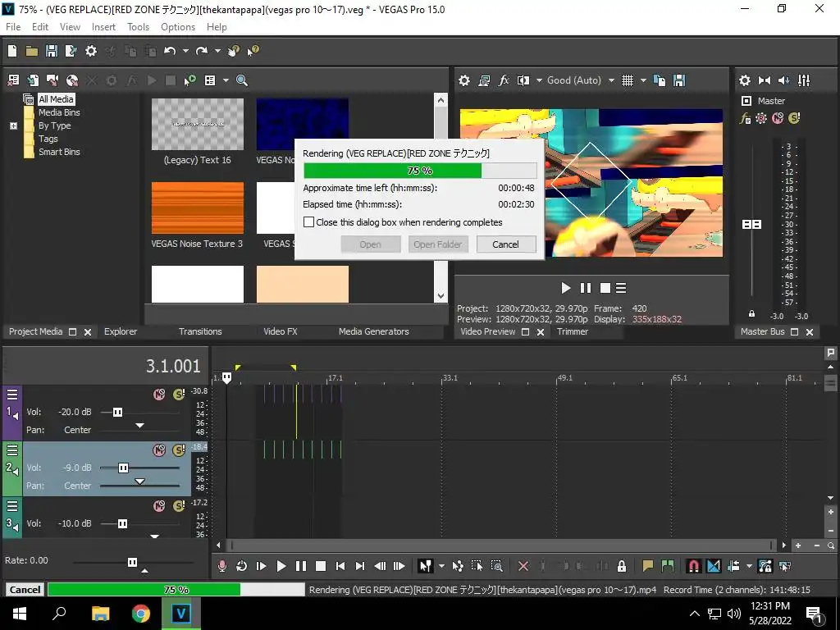
Task: Open Redo history dropdown arrow
Action: 217,51
